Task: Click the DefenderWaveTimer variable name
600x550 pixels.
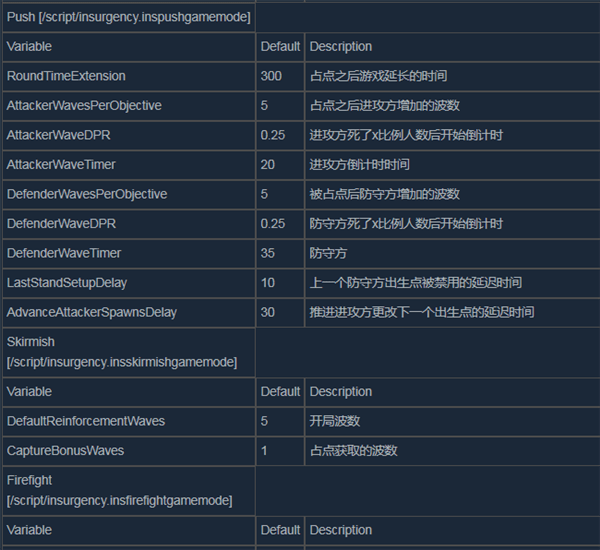Action: click(64, 253)
